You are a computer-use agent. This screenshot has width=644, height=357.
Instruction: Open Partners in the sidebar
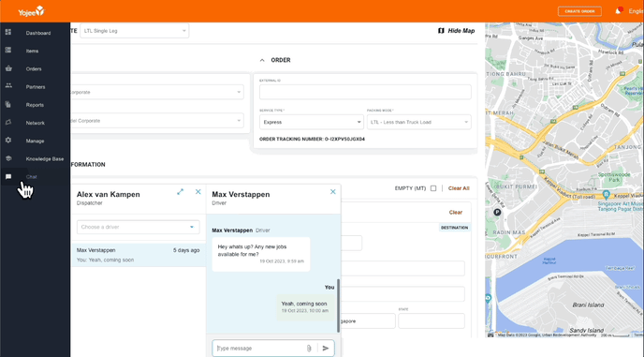[36, 87]
